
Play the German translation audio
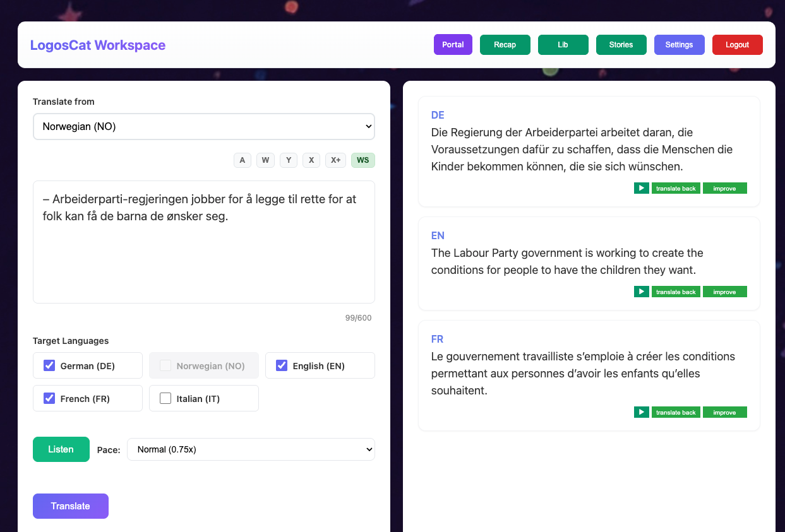[x=641, y=188]
